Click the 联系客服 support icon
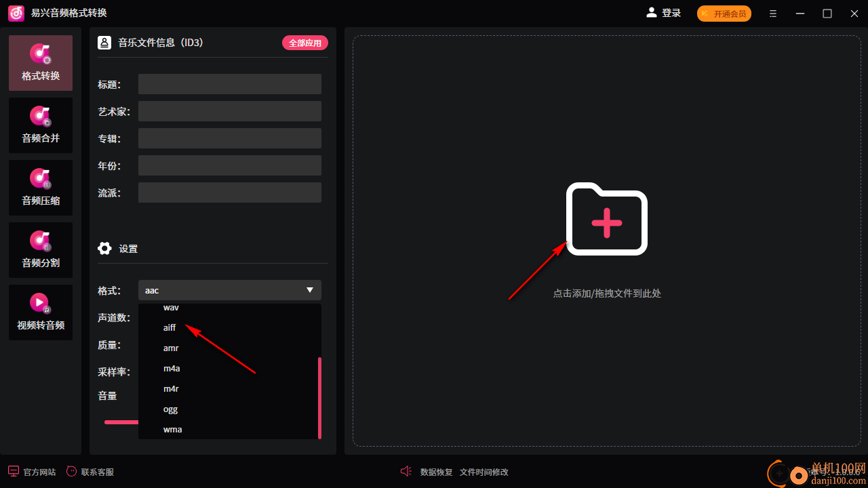The image size is (868, 488). click(x=72, y=471)
